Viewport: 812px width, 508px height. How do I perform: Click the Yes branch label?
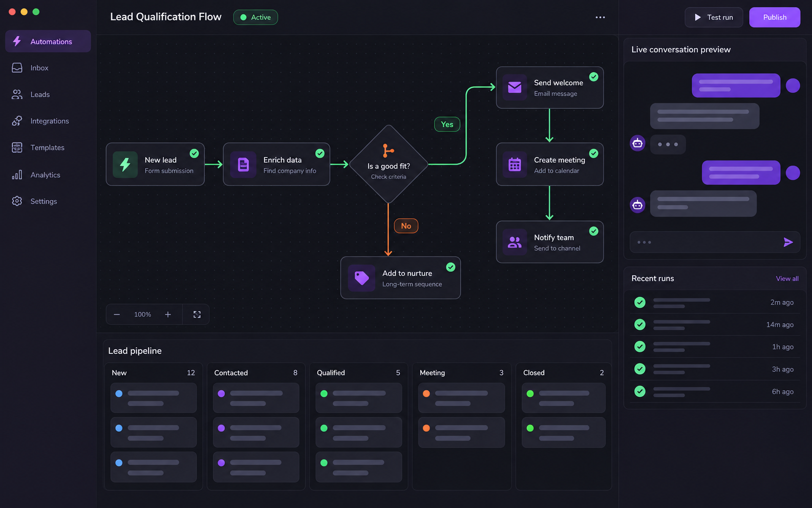(447, 124)
